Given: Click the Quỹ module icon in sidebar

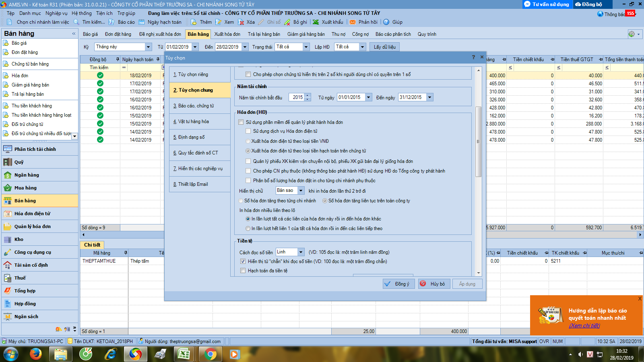Looking at the screenshot, I should (8, 162).
